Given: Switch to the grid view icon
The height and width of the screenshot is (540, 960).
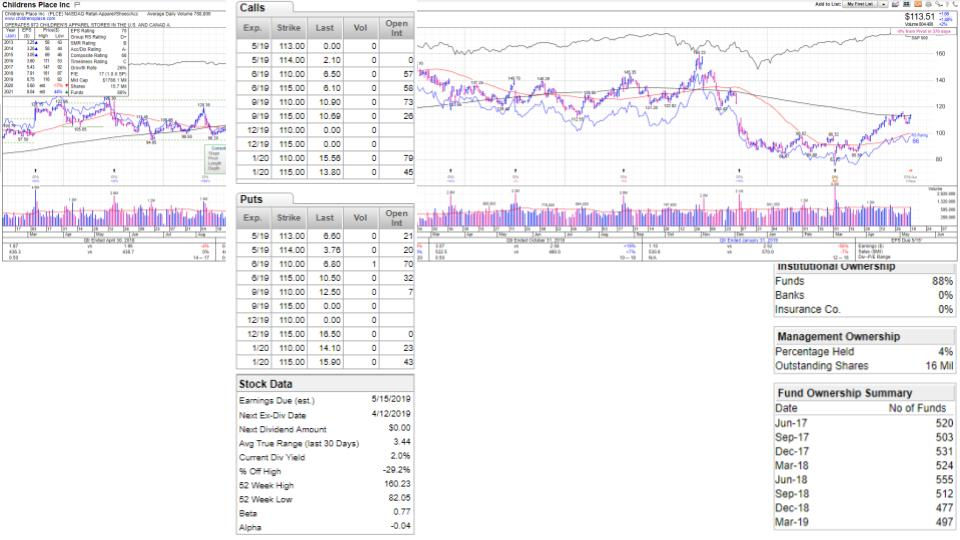Looking at the screenshot, I should click(906, 4).
